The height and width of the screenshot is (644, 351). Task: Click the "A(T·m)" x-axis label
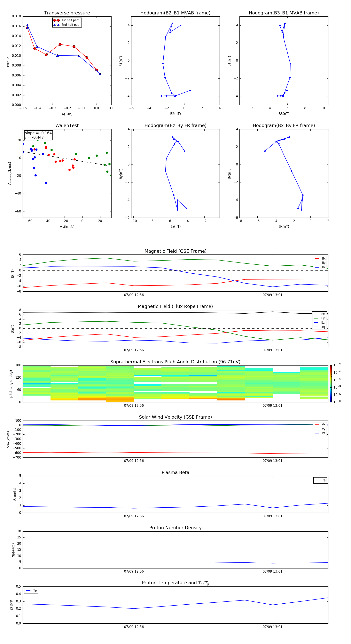pos(67,114)
